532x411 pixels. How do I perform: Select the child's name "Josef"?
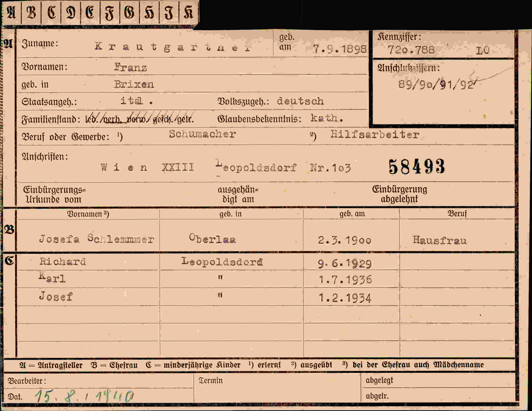(x=56, y=296)
